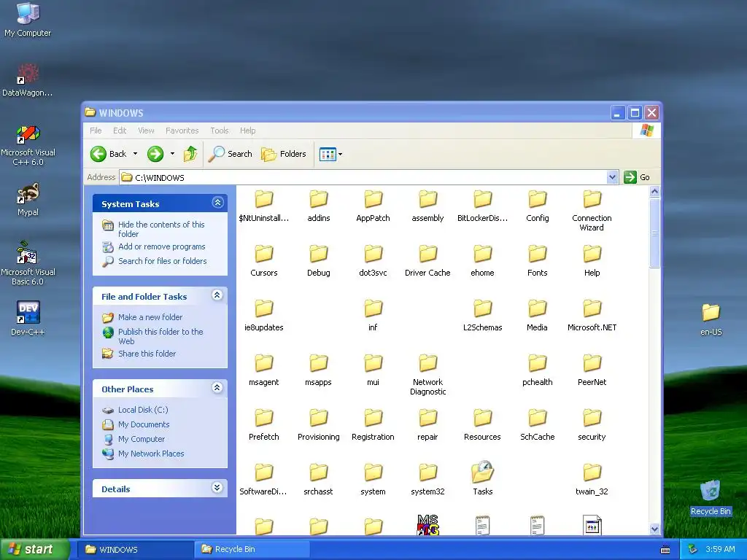
Task: Select the twain_32 folder
Action: coord(592,479)
